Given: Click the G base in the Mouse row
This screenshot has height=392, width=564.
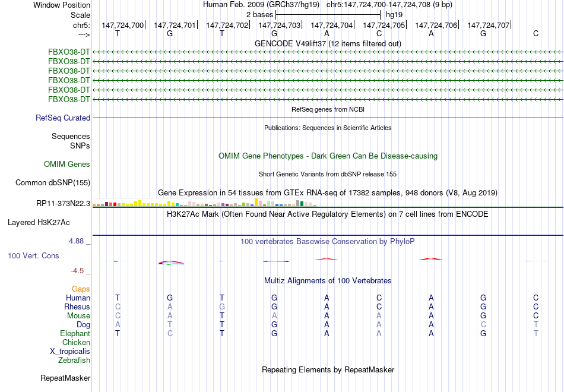Looking at the screenshot, I should point(483,316).
